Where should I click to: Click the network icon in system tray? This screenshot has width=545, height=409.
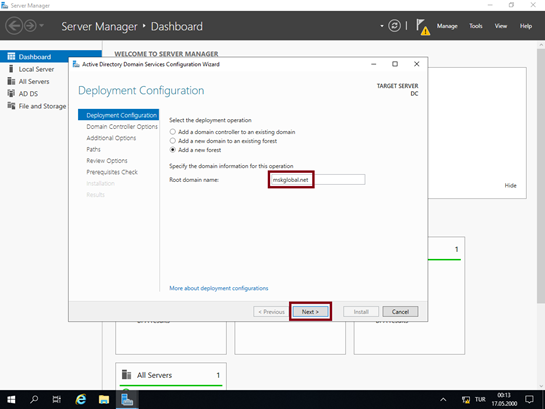click(466, 400)
